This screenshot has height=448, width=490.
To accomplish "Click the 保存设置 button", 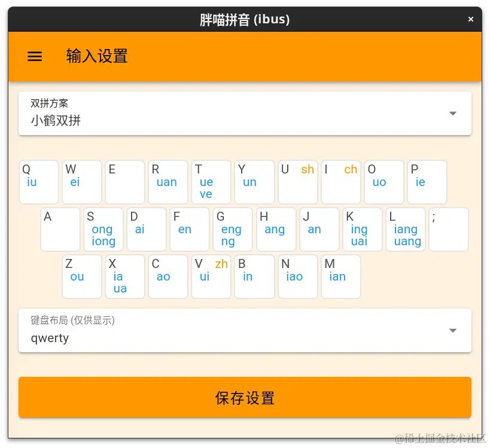I will pyautogui.click(x=245, y=397).
